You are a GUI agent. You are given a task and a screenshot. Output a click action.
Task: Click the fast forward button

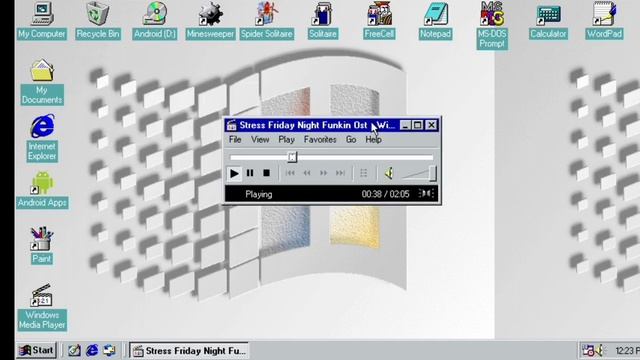click(x=324, y=173)
